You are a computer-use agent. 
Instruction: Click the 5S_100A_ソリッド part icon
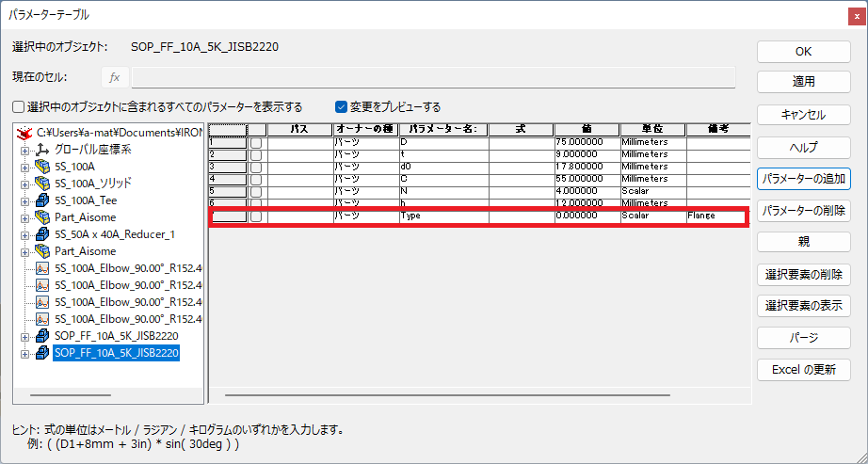pyautogui.click(x=42, y=184)
